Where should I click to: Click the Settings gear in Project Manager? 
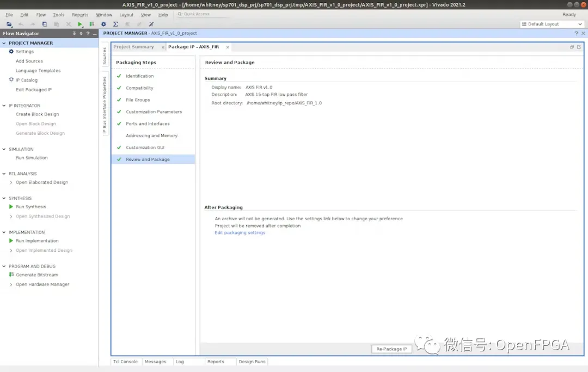click(x=11, y=51)
